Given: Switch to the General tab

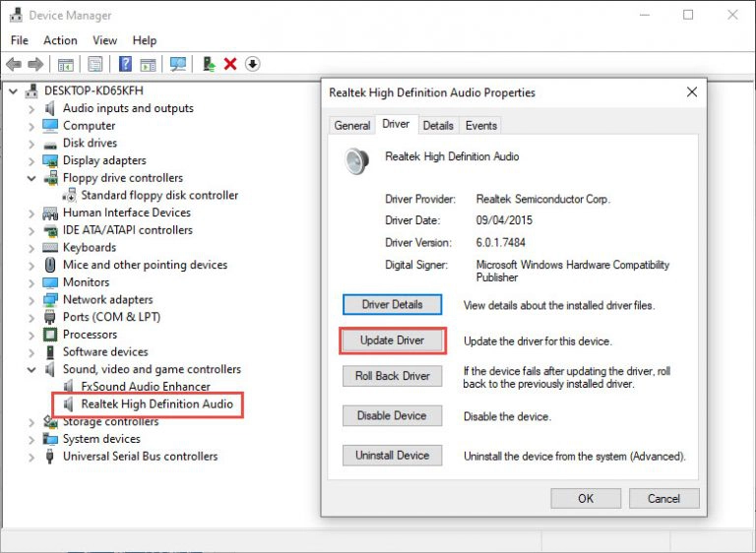Looking at the screenshot, I should coord(352,125).
